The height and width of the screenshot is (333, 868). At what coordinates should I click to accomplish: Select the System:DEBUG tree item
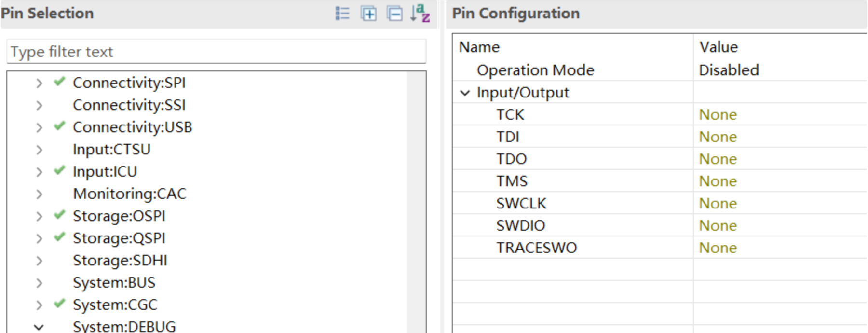point(124,326)
